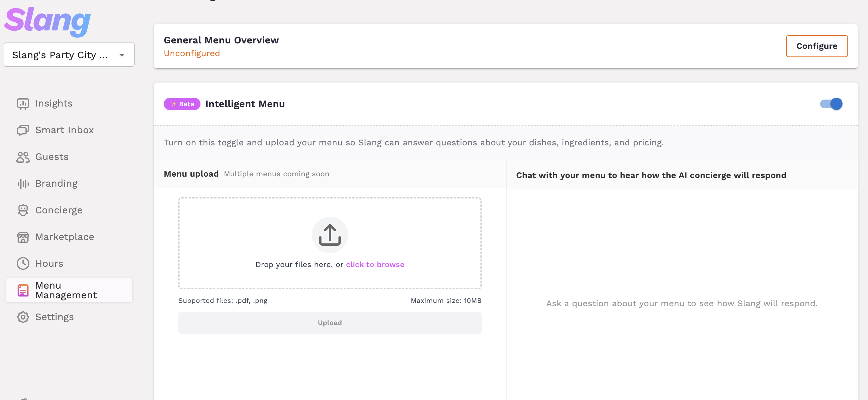The width and height of the screenshot is (868, 400).
Task: Click the Marketplace storefront icon
Action: coord(23,237)
